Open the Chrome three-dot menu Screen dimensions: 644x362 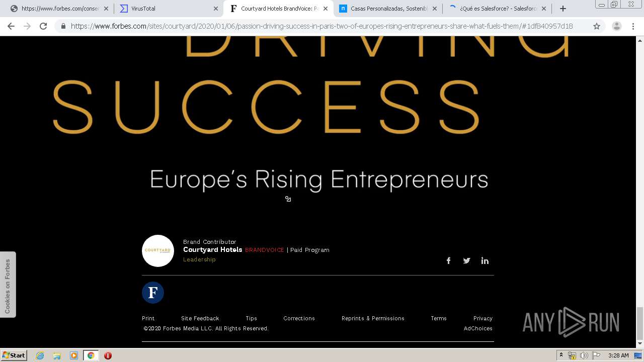click(633, 26)
